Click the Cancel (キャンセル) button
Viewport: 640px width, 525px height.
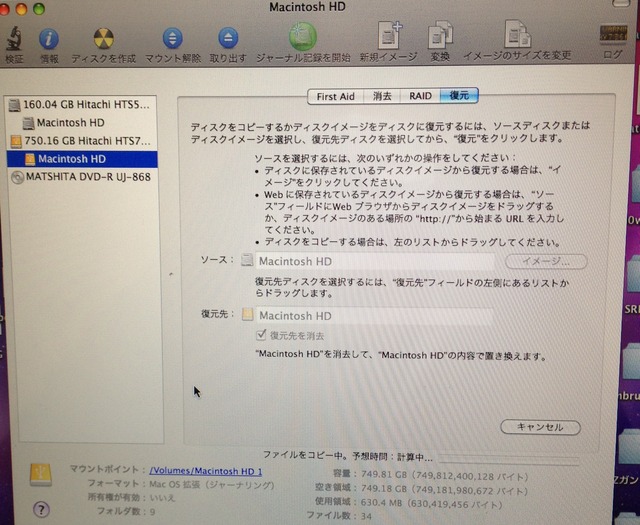coord(540,427)
